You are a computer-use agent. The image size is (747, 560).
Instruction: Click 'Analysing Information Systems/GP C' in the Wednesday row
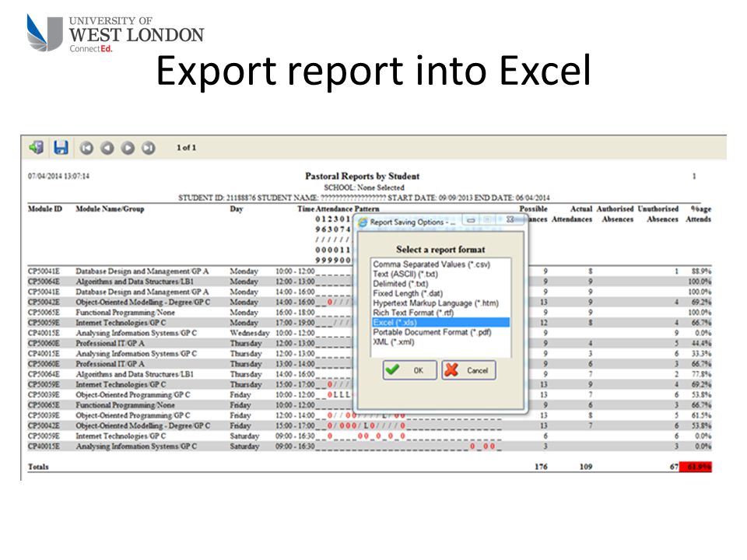[136, 333]
